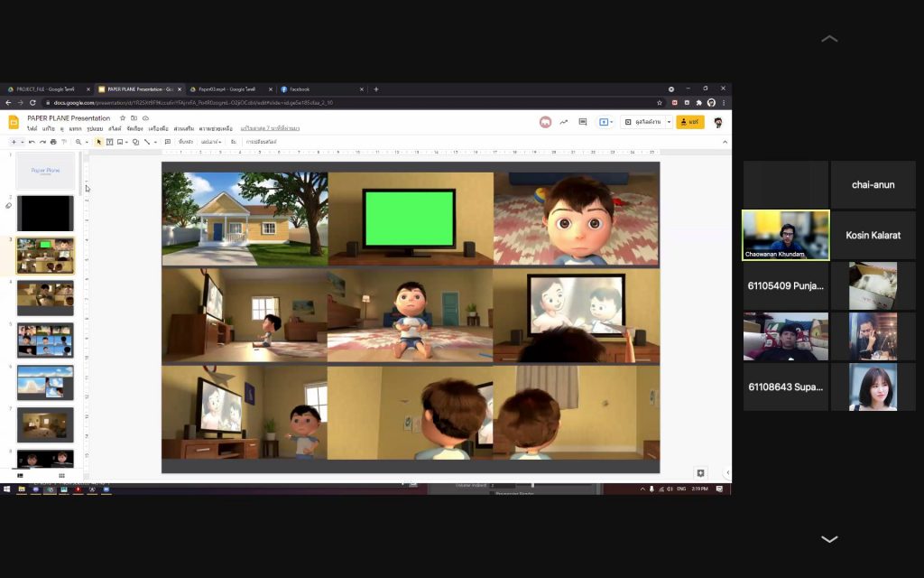This screenshot has width=924, height=578.
Task: Open a new browser tab with plus button
Action: coord(376,89)
